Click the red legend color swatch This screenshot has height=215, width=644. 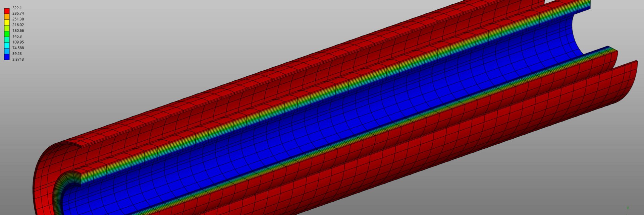(7, 11)
